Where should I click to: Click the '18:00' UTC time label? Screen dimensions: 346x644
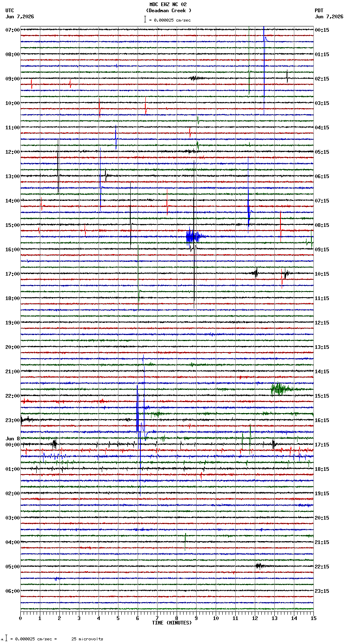click(x=13, y=298)
